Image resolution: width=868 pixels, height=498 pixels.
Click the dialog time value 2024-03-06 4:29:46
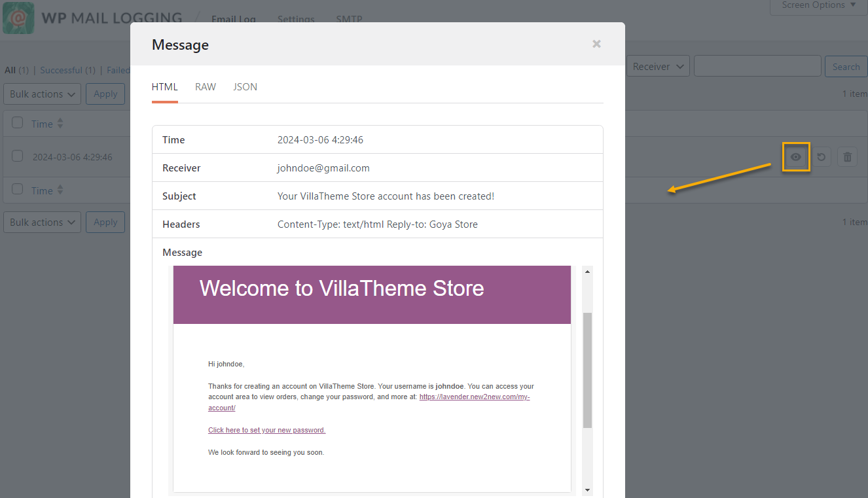[320, 140]
